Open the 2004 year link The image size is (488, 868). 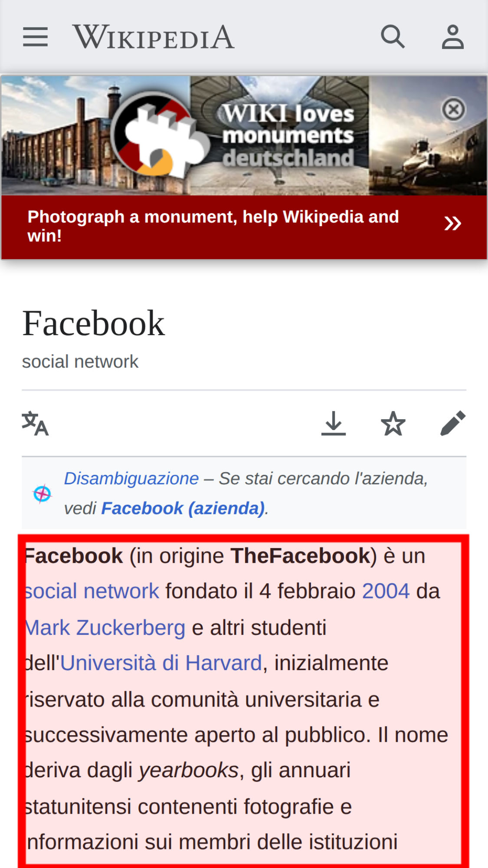[386, 591]
